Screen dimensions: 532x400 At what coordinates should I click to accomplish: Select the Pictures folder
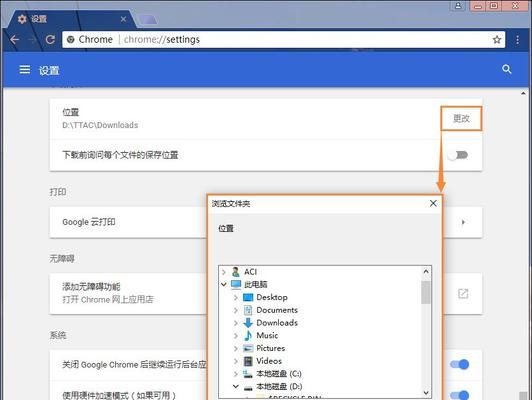pos(264,348)
